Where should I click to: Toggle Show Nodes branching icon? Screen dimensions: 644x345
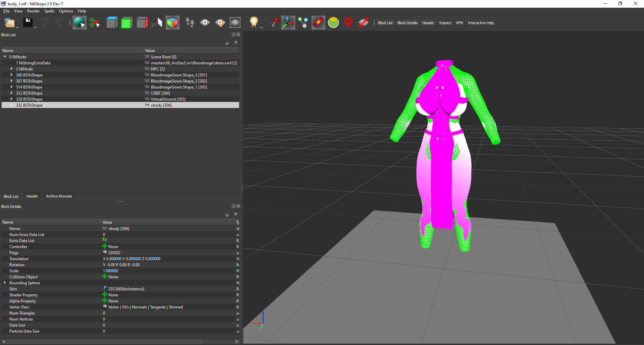[x=303, y=23]
